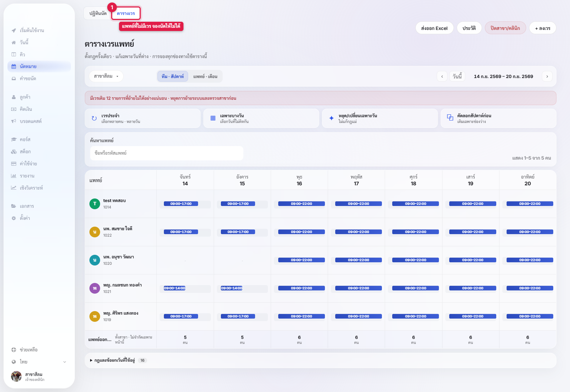Switch to the ปฏิทินนัด tab
This screenshot has height=392, width=570.
(x=98, y=14)
